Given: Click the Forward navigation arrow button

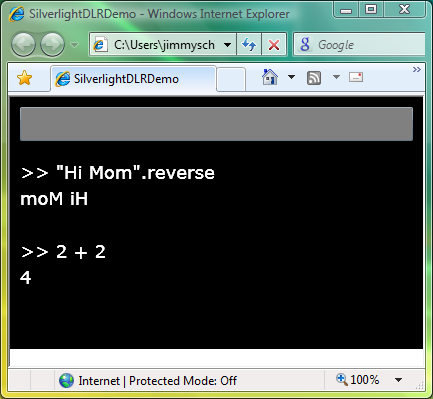Looking at the screenshot, I should coord(52,44).
